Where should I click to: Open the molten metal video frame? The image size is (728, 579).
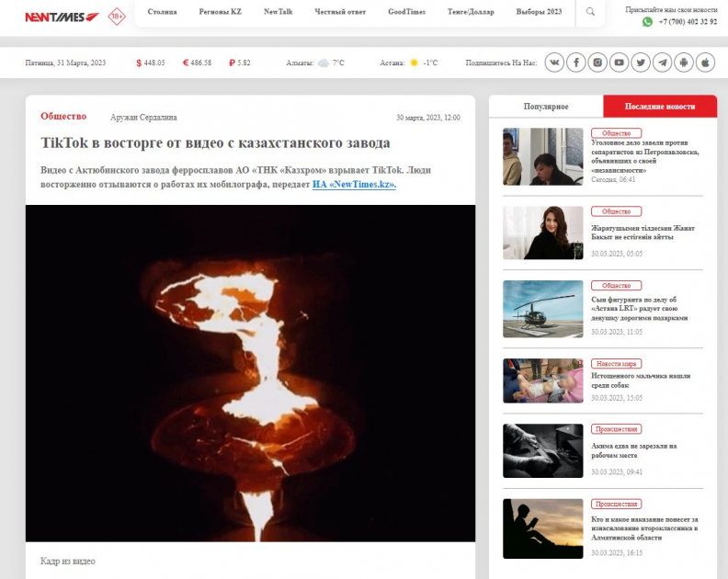(x=250, y=373)
